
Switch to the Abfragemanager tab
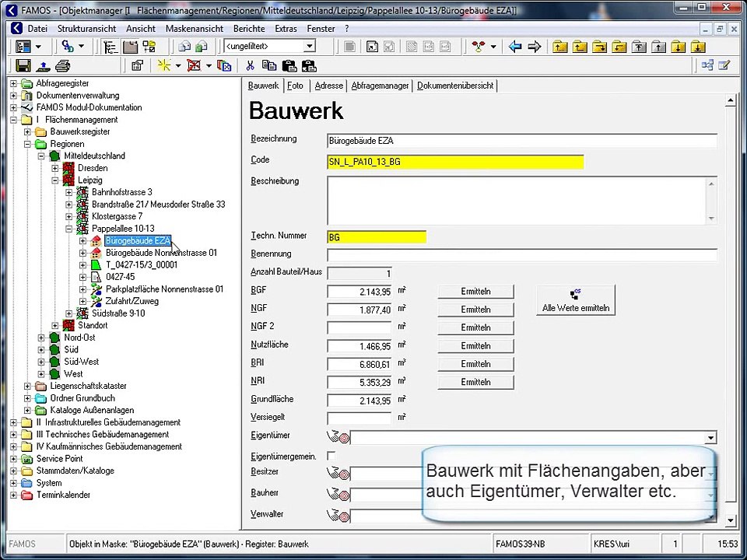tap(380, 86)
